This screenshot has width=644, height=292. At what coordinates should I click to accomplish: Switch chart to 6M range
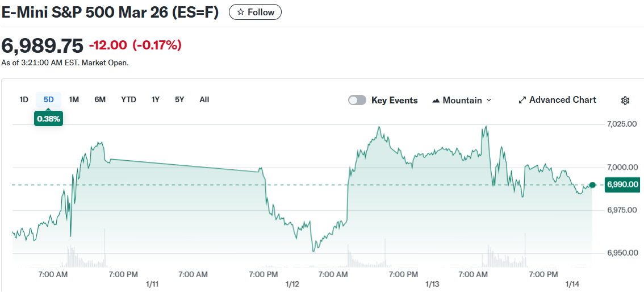(100, 99)
